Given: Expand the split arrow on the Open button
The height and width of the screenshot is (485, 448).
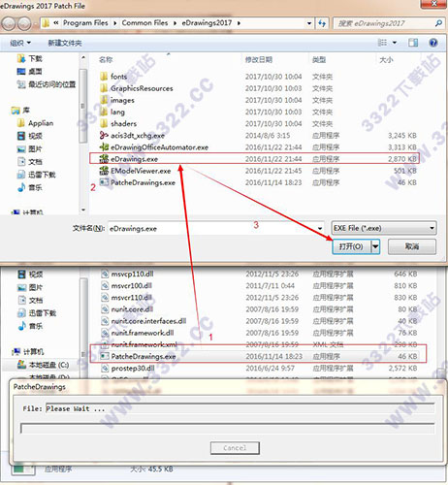Looking at the screenshot, I should pos(375,246).
